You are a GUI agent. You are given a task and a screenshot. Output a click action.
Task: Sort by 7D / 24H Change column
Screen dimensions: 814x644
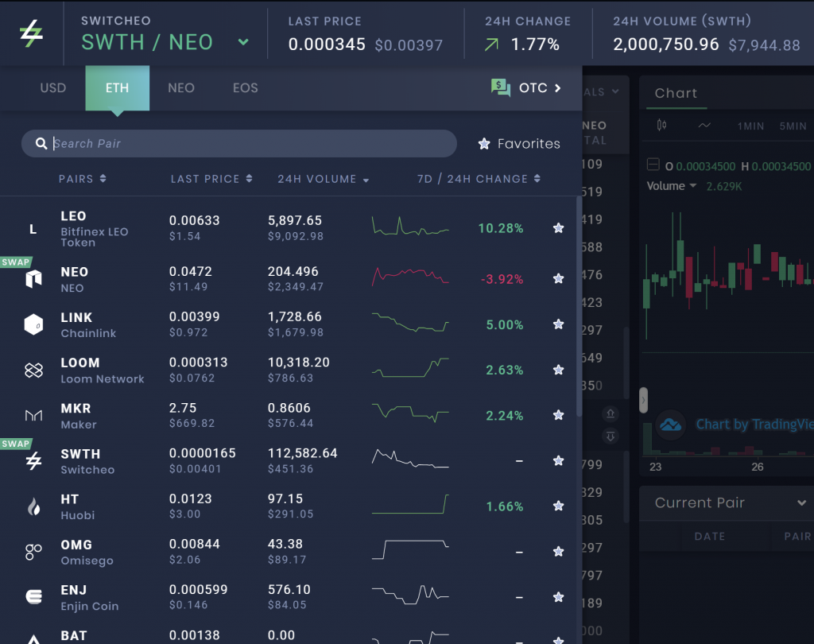tap(479, 179)
